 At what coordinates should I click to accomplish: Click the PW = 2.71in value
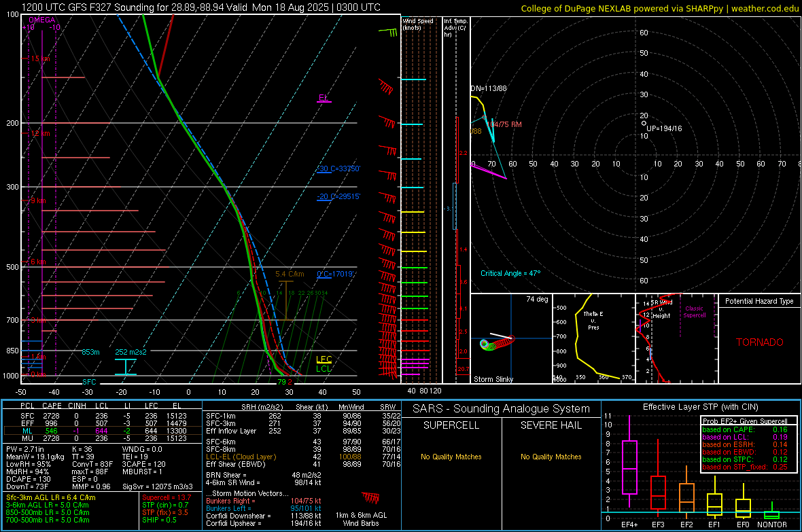coord(28,450)
